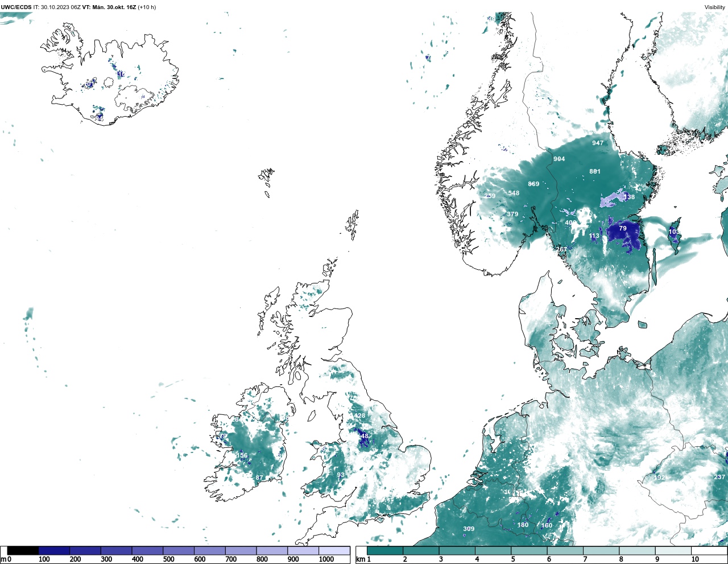This screenshot has height=564, width=728.
Task: Click the '180' visibility value
Action: [523, 525]
